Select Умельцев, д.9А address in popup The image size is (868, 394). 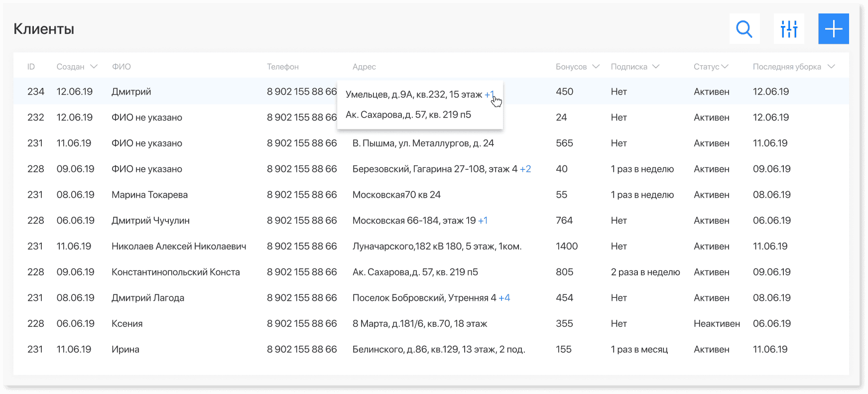click(413, 94)
